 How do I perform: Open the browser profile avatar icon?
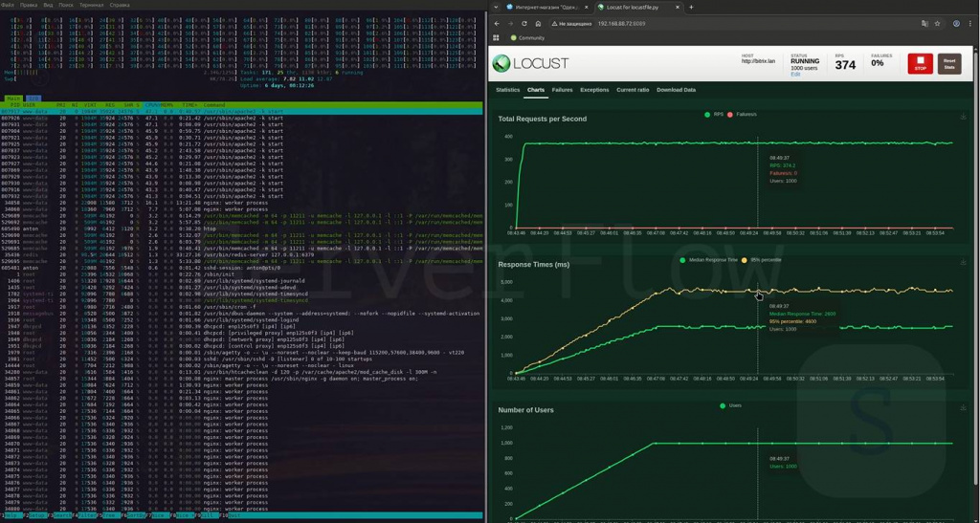956,24
